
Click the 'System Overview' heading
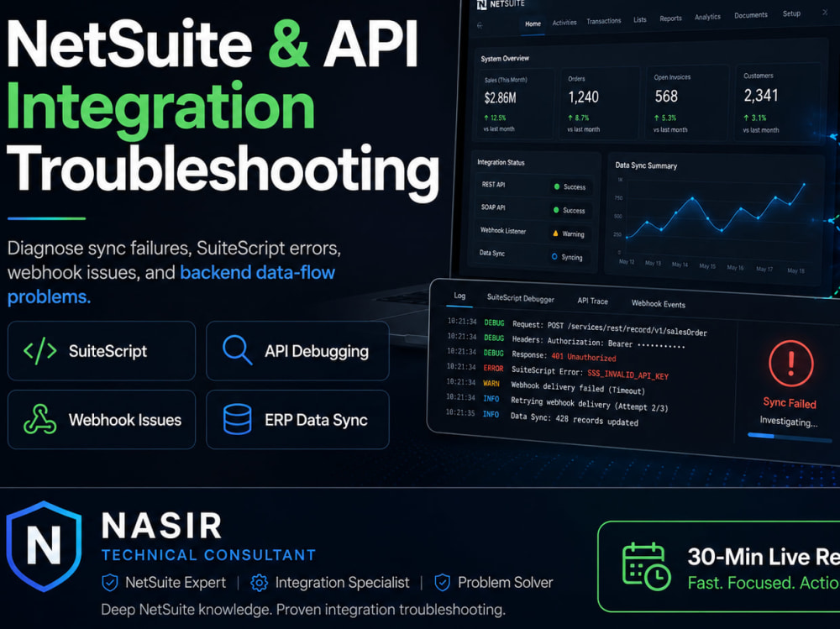(505, 59)
